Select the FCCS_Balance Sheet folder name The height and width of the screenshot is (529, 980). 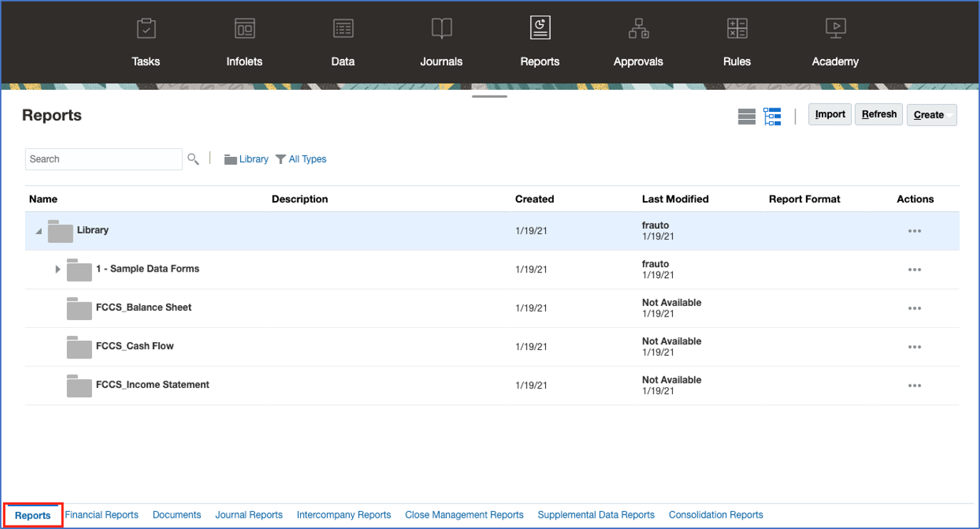[x=144, y=307]
